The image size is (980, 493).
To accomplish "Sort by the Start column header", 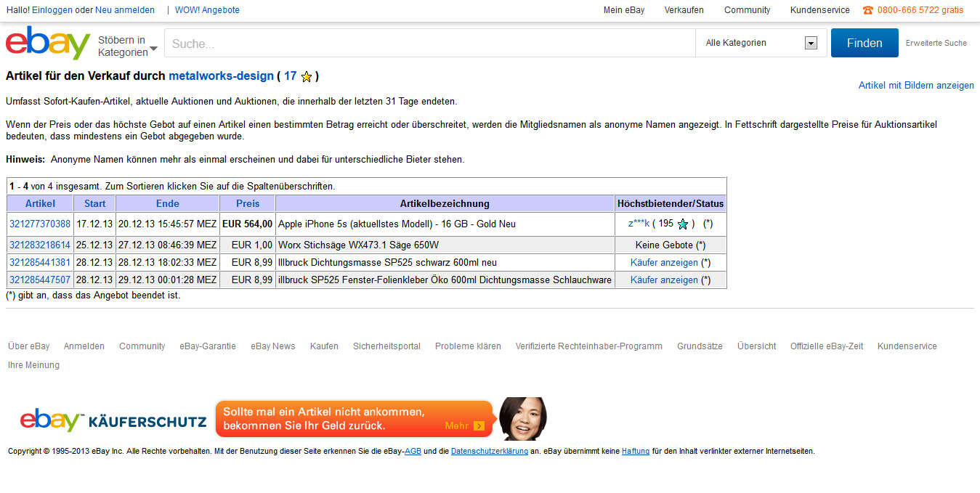I will coord(94,203).
